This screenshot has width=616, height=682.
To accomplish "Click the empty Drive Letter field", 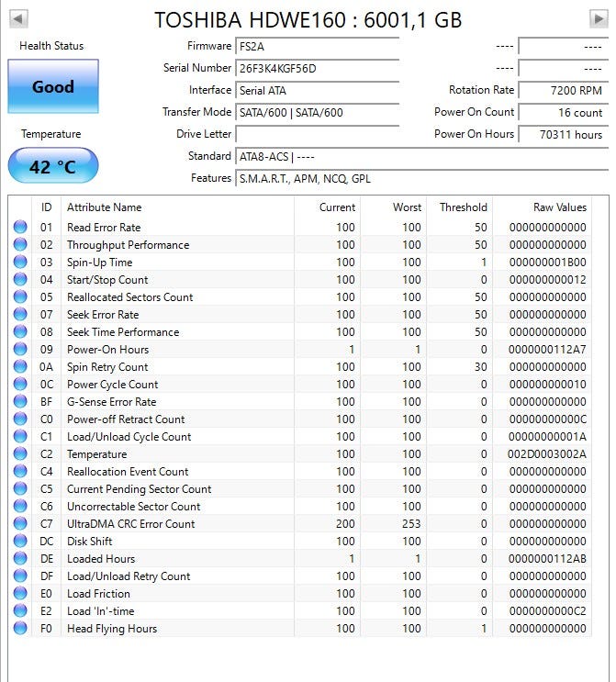I will pos(317,134).
